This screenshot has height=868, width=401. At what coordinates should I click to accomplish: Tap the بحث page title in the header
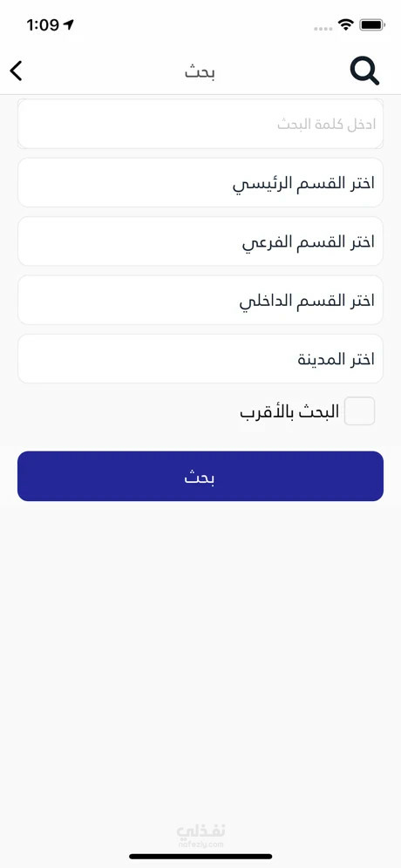200,72
